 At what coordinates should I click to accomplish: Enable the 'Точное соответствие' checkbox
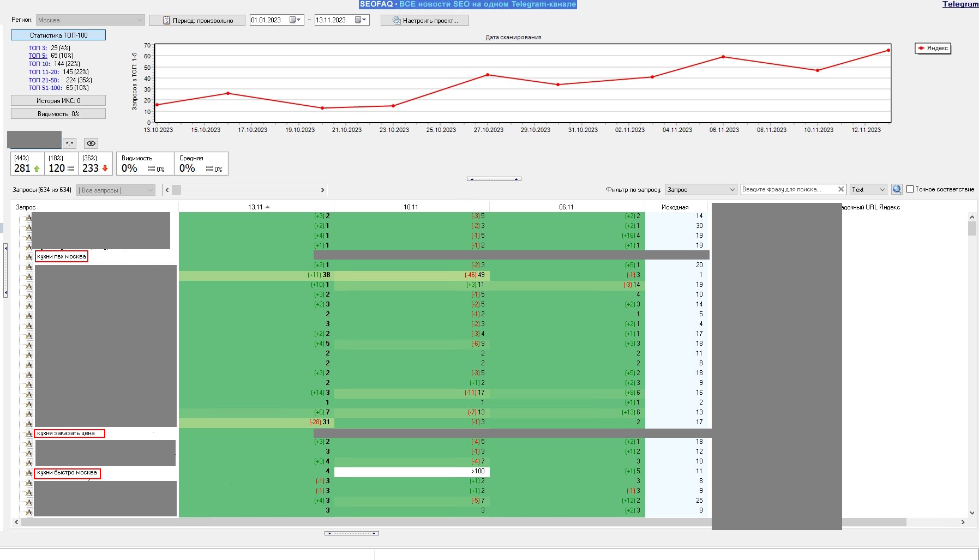[910, 189]
